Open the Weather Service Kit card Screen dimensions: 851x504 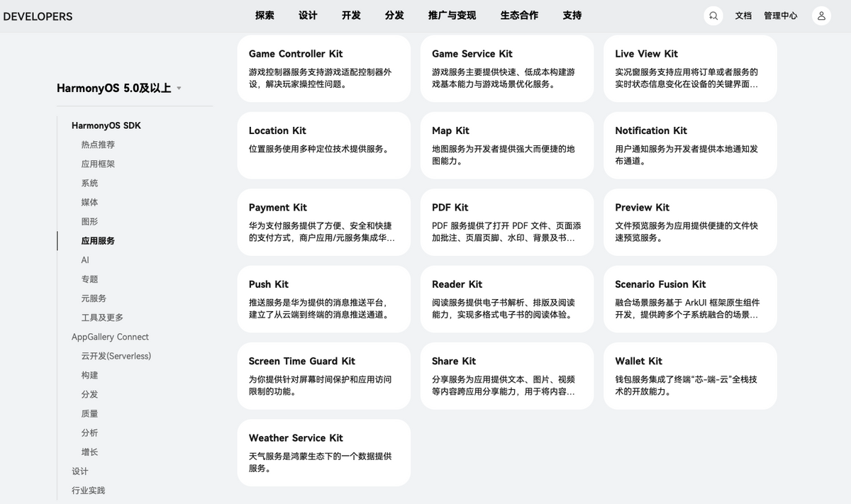click(324, 453)
